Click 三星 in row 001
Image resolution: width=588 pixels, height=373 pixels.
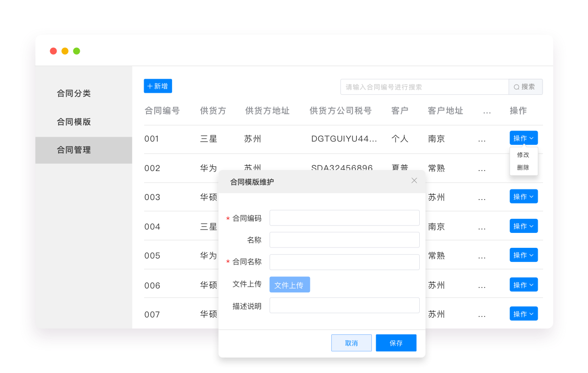pyautogui.click(x=208, y=139)
